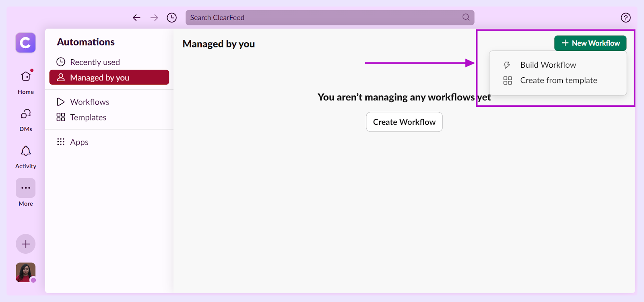Click the Managed by you page title
Viewport: 644px width, 302px height.
[219, 44]
